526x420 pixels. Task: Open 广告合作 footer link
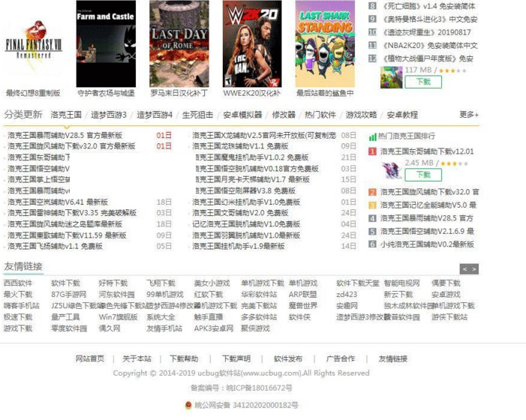pos(341,359)
